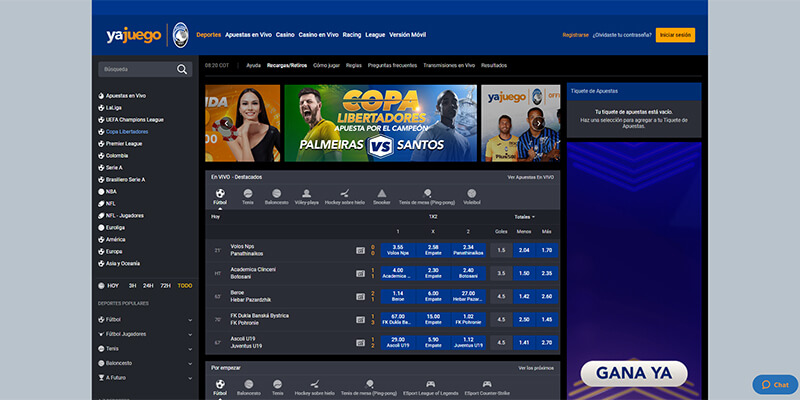Click ¿Olvidaste tu contraseña? link
The image size is (800, 400).
622,35
